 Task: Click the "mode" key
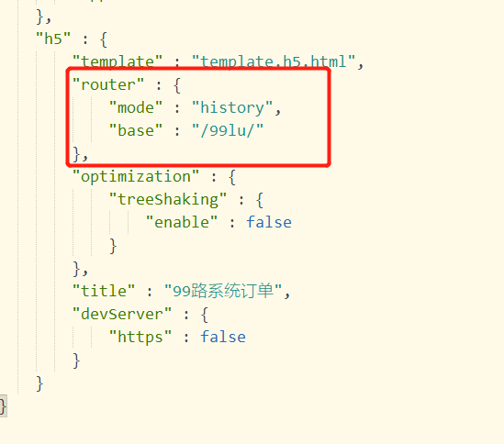pyautogui.click(x=136, y=107)
